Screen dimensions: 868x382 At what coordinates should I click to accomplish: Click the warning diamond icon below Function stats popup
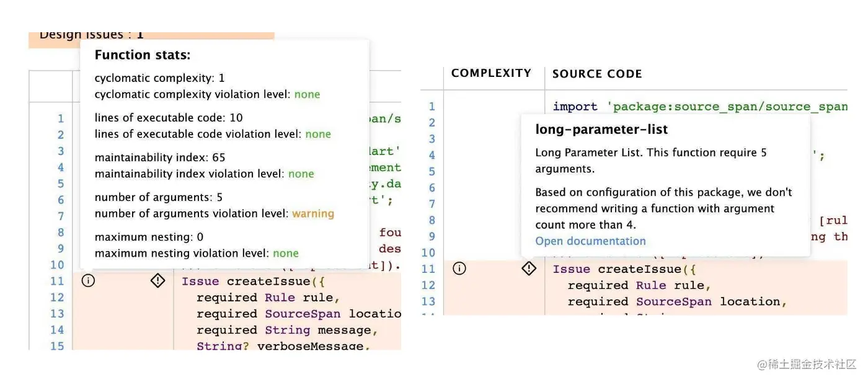click(x=158, y=281)
